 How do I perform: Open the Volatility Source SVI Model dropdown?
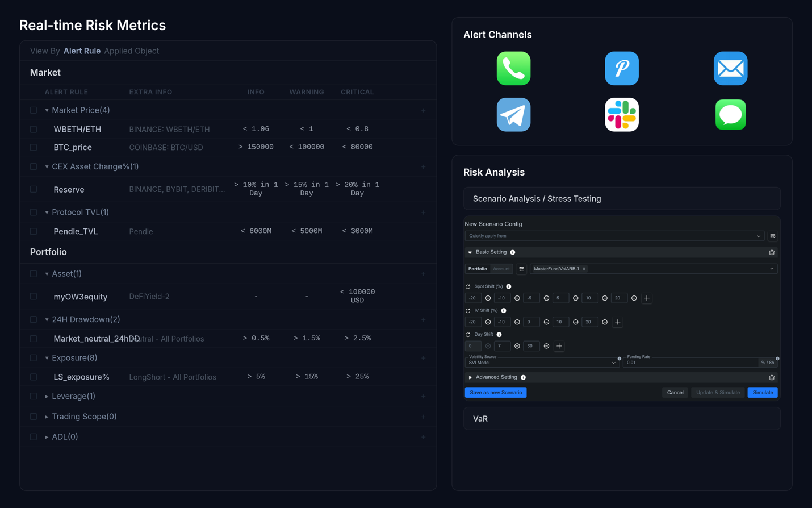pyautogui.click(x=542, y=362)
